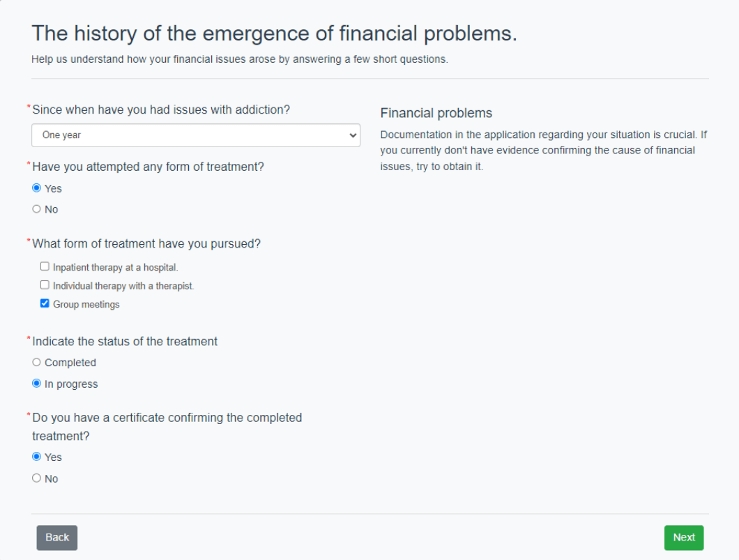Select the "In progress" treatment status
The height and width of the screenshot is (560, 739).
(37, 384)
